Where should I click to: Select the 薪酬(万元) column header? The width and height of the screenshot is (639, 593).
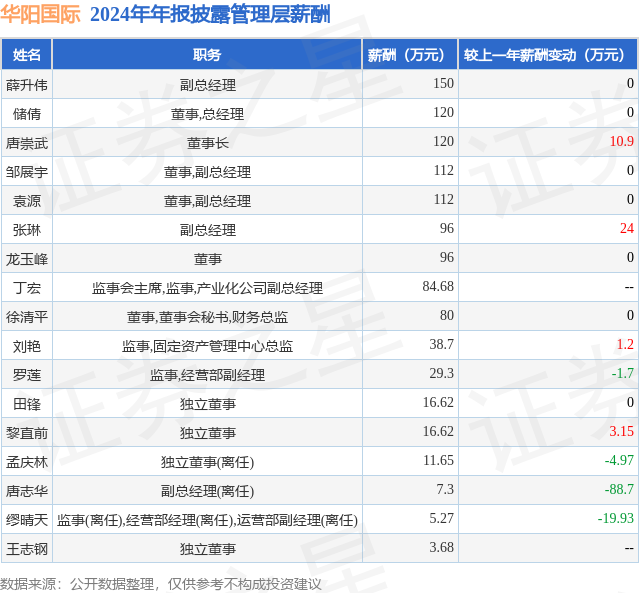coord(410,55)
